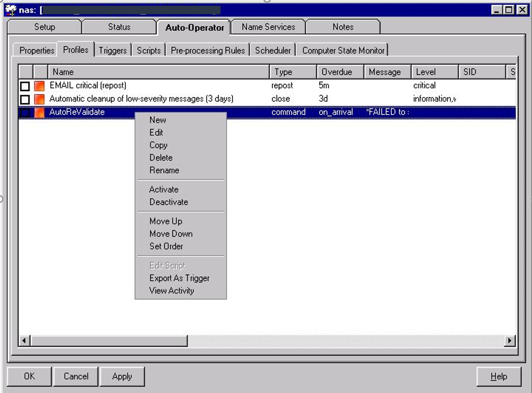Switch to the Triggers sub-tab
The height and width of the screenshot is (393, 532).
pyautogui.click(x=113, y=50)
